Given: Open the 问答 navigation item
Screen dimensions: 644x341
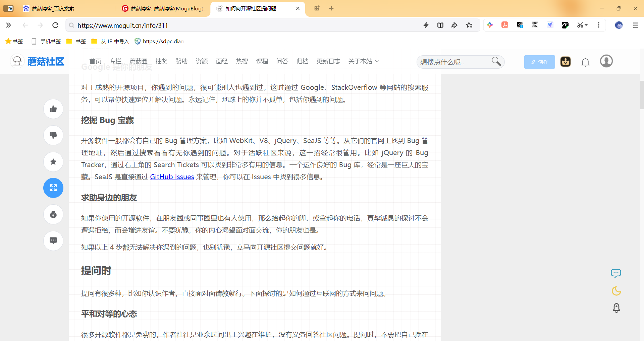Looking at the screenshot, I should pyautogui.click(x=282, y=61).
